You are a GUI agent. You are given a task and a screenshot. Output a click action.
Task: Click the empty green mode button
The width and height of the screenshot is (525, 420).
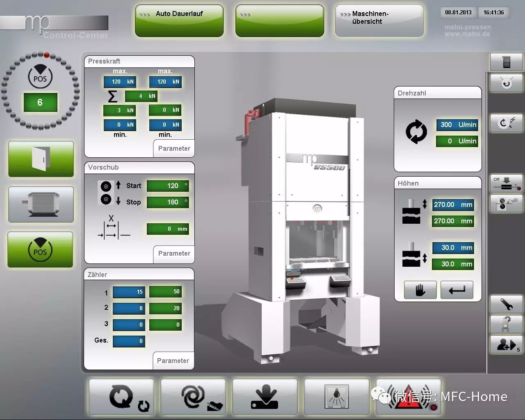tap(280, 20)
